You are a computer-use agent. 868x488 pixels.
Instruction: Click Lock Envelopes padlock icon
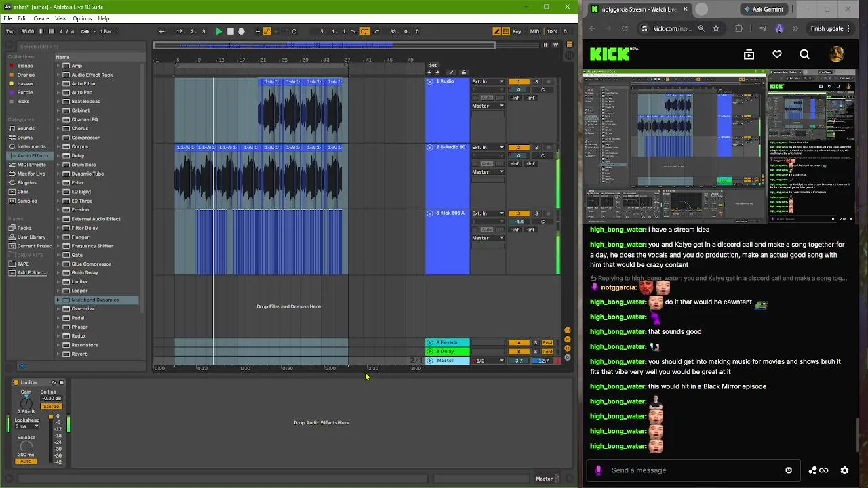[464, 73]
